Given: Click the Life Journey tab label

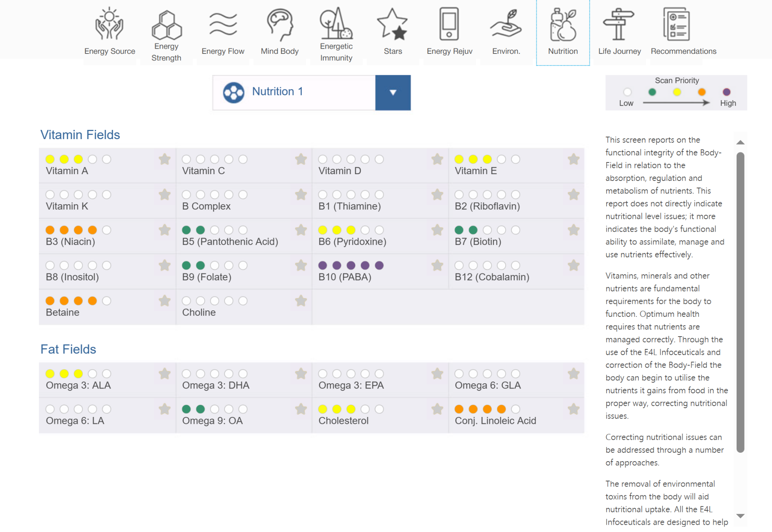Looking at the screenshot, I should click(x=620, y=51).
